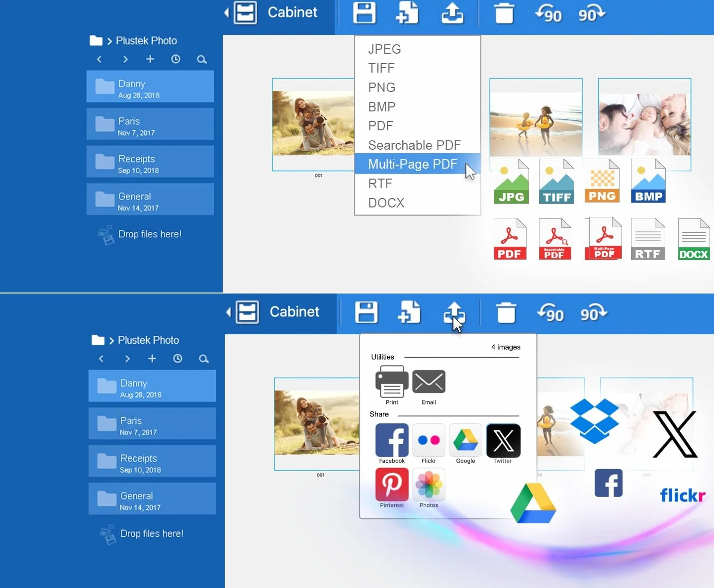Rotate left 90 in the format-list window
This screenshot has width=714, height=588.
tap(548, 13)
